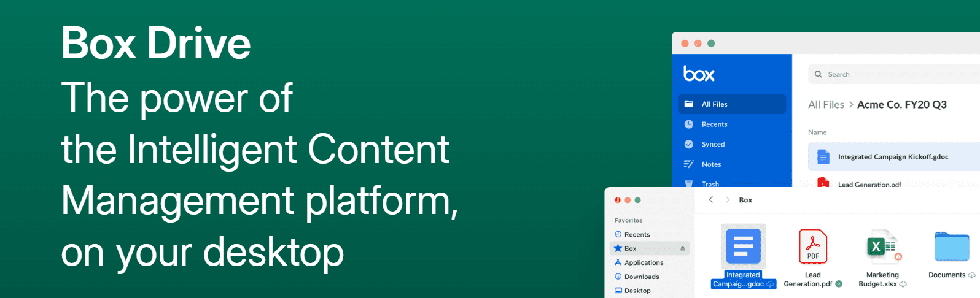Click the green synced checkmark beside Lead Generation.pdf

click(x=839, y=284)
